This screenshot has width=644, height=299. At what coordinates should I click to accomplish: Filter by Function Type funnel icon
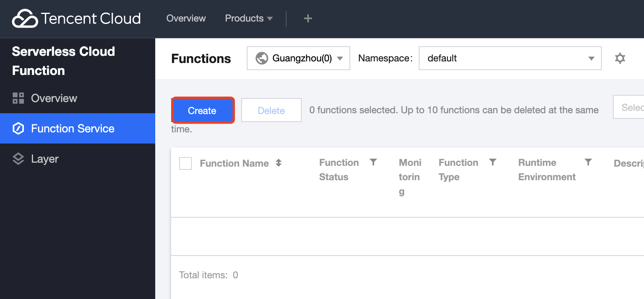coord(492,162)
